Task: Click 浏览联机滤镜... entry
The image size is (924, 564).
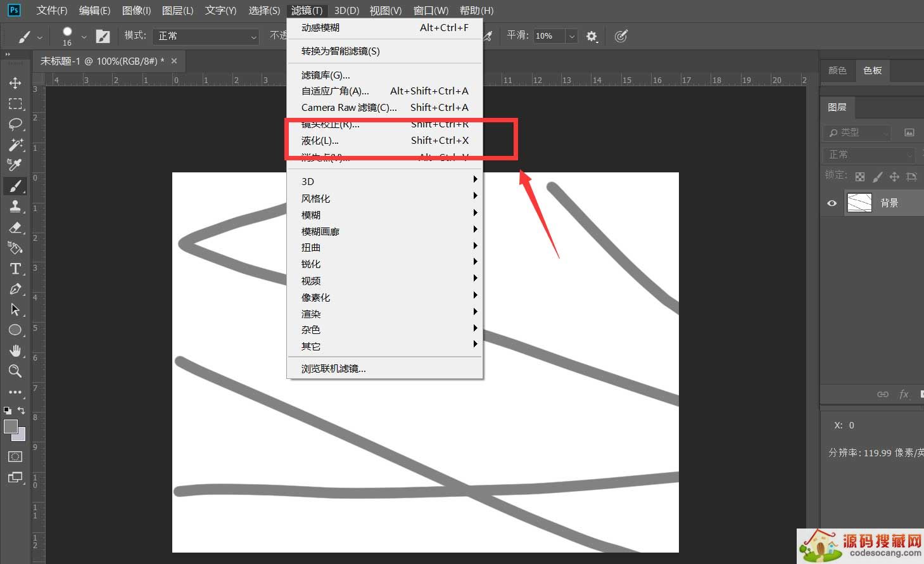Action: tap(385, 369)
